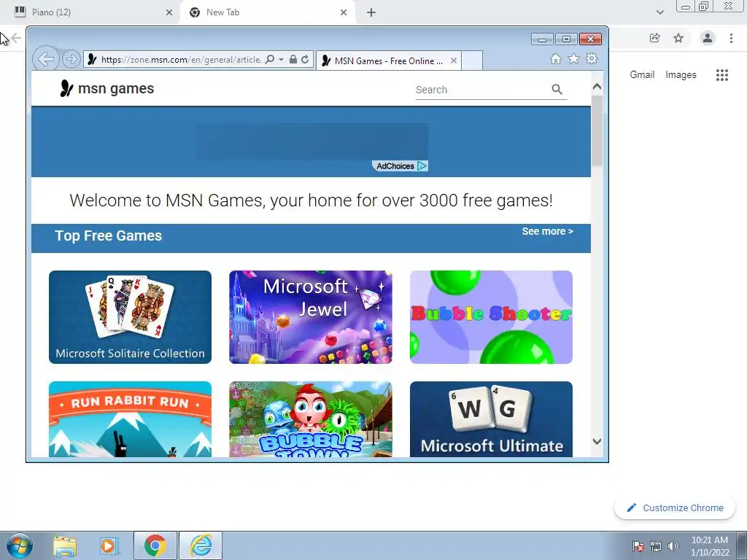This screenshot has width=747, height=560.
Task: Open the Windows Start button
Action: [x=20, y=545]
